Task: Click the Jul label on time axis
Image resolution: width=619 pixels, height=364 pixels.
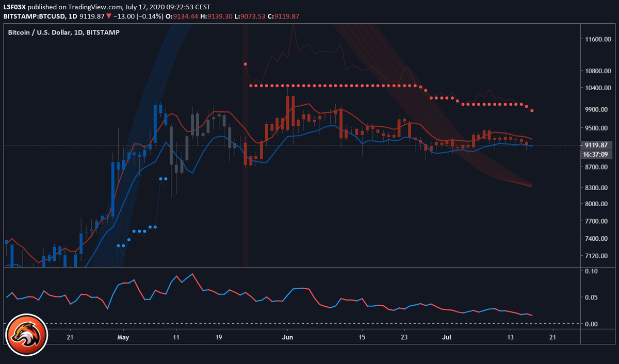Action: tap(447, 337)
